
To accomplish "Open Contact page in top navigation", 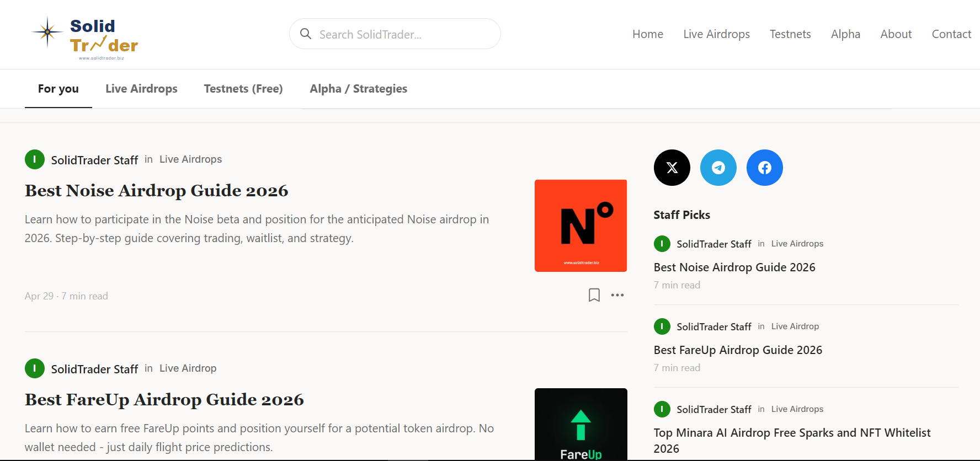I will [x=952, y=34].
